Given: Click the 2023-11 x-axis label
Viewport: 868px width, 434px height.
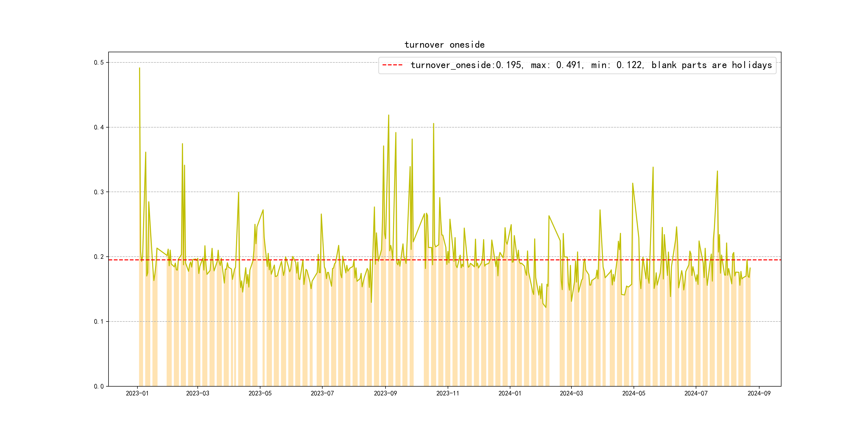Looking at the screenshot, I should [x=447, y=393].
